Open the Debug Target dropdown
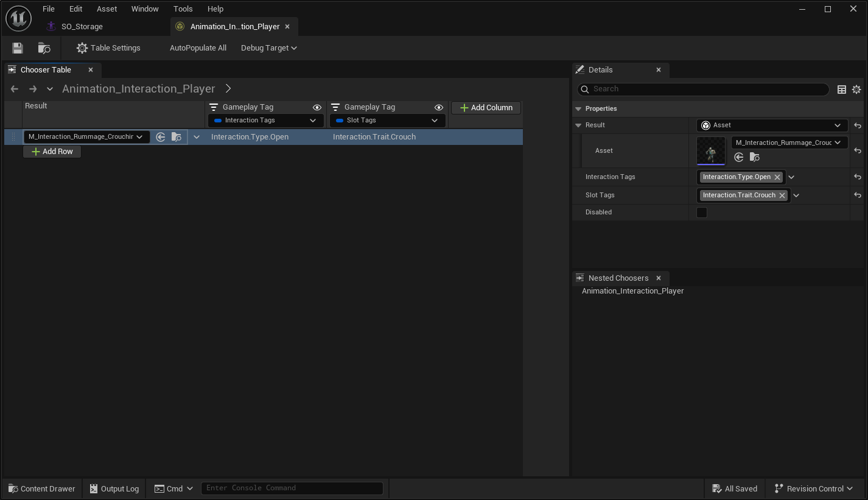868x500 pixels. pyautogui.click(x=268, y=48)
